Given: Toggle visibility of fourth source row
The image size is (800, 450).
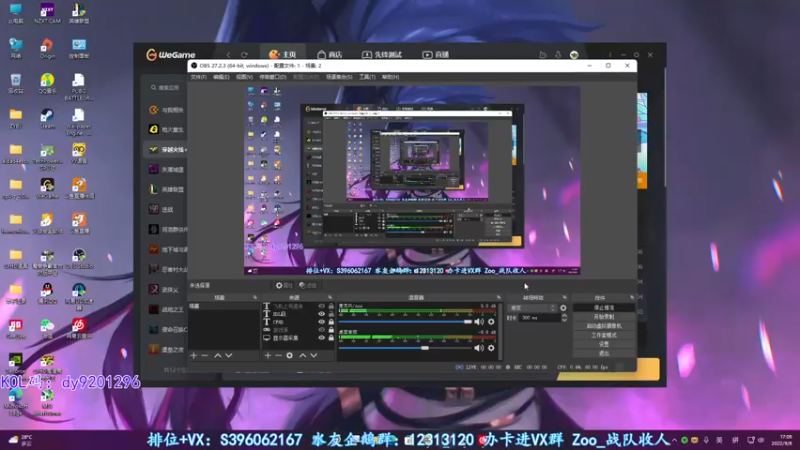Looking at the screenshot, I should click(321, 330).
